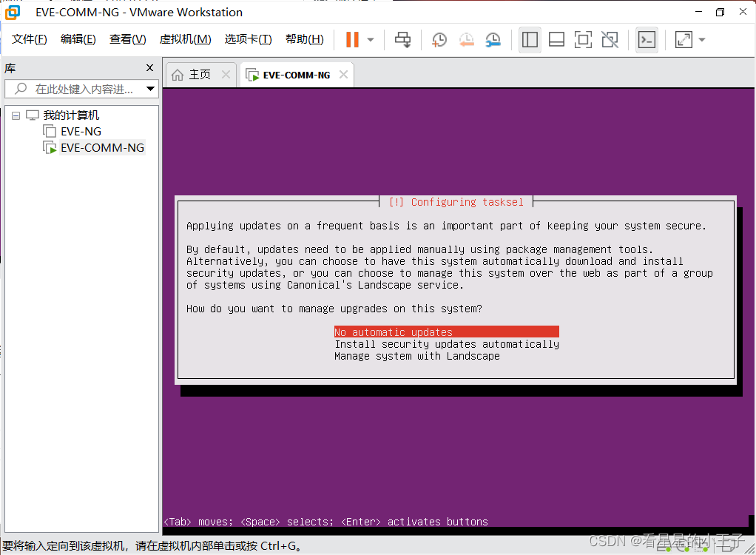
Task: Open the 编辑(E) menu
Action: pyautogui.click(x=78, y=39)
